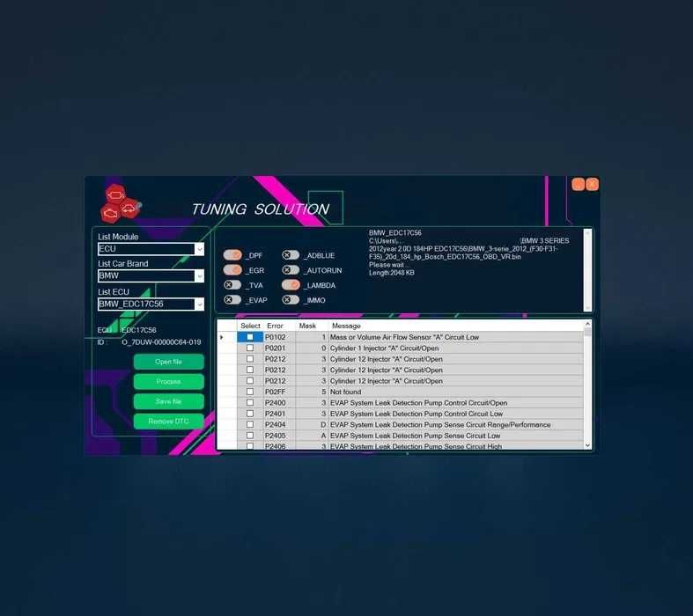Select the P2400 error code cell
This screenshot has height=616, width=693.
279,403
